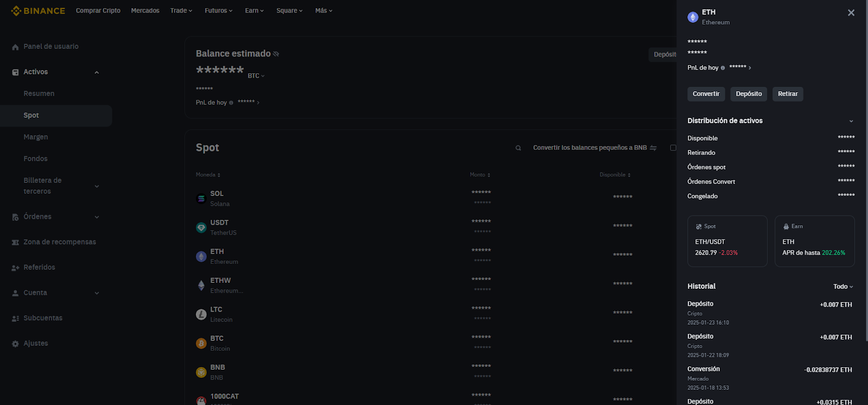Screen dimensions: 868x405
Task: Click the Subcuentas icon in sidebar
Action: pyautogui.click(x=15, y=318)
